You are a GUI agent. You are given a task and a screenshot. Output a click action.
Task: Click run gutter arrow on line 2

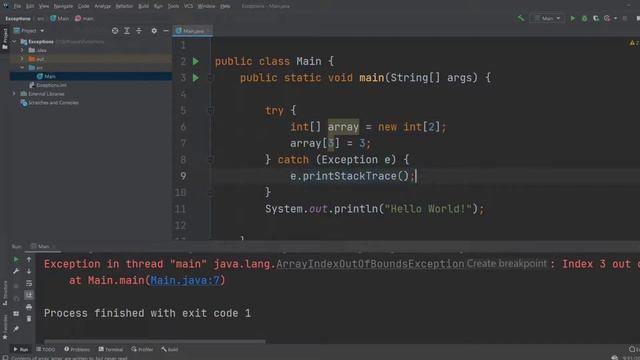196,61
